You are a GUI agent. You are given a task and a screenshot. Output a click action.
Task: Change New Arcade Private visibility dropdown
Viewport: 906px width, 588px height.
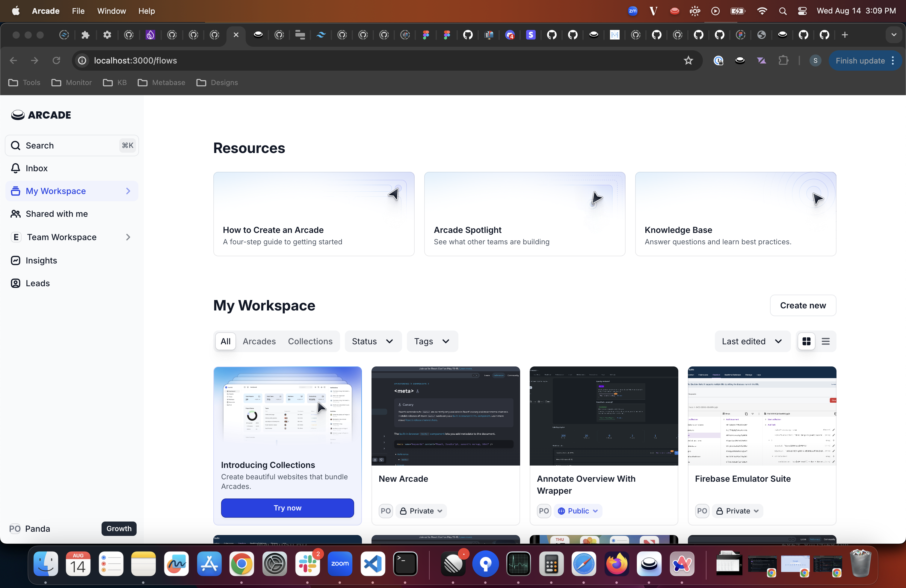[421, 511]
